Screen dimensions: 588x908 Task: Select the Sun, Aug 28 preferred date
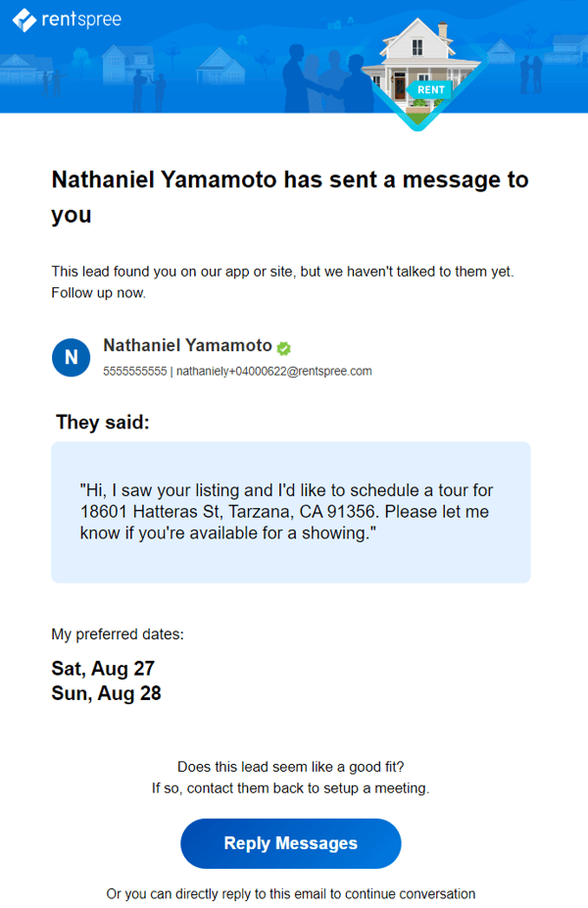pyautogui.click(x=106, y=693)
